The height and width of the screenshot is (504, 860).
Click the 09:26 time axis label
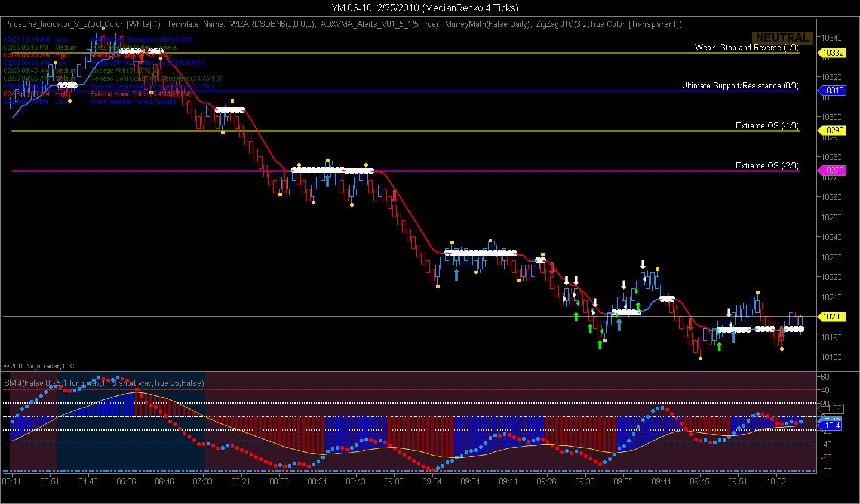click(x=547, y=481)
